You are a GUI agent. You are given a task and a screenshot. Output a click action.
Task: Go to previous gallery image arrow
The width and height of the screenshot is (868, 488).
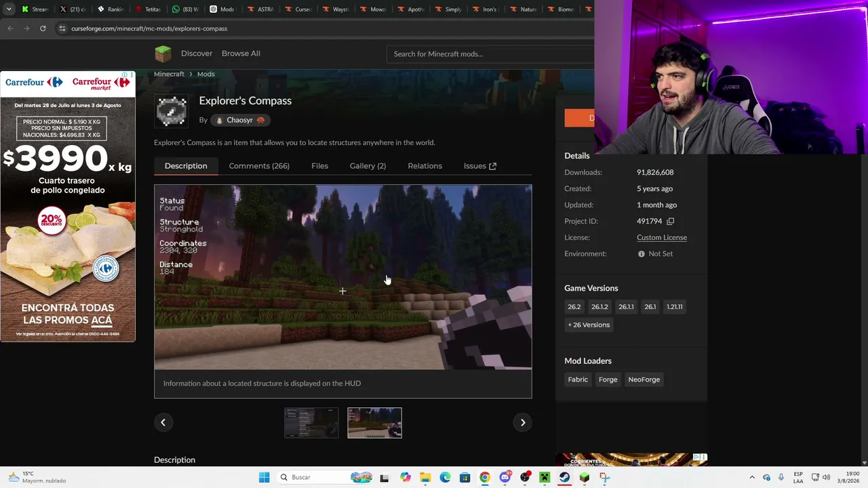coord(163,422)
